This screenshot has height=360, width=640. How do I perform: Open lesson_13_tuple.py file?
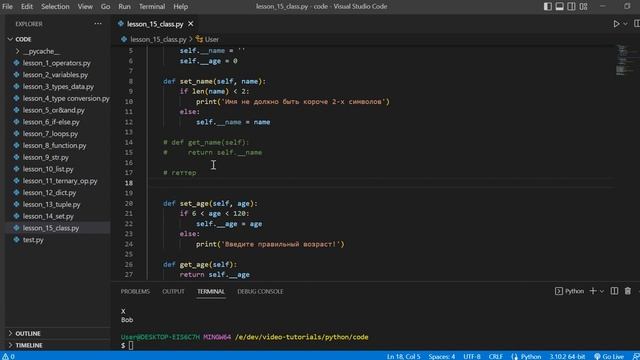(x=51, y=204)
